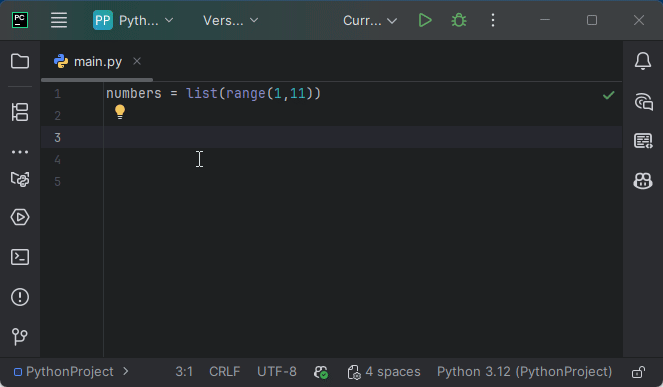Image resolution: width=663 pixels, height=387 pixels.
Task: Toggle the read-only lock icon
Action: coord(638,372)
